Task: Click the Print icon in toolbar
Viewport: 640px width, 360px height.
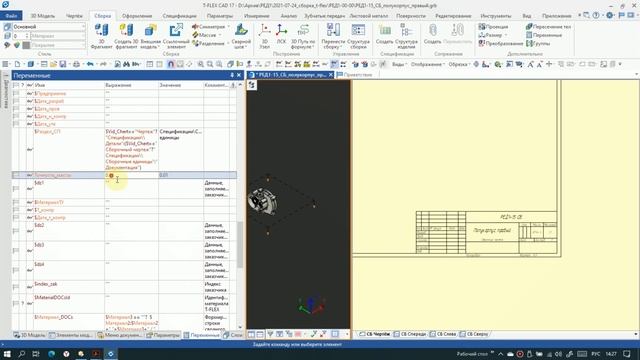Action: tap(76, 64)
